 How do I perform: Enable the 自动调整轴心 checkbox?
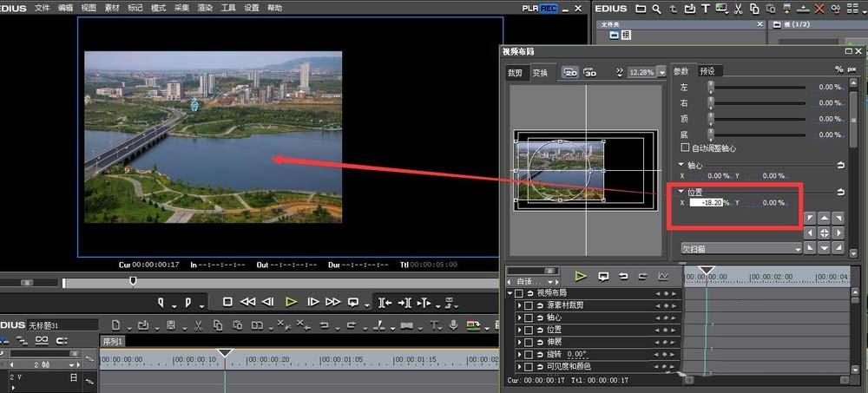pos(686,148)
